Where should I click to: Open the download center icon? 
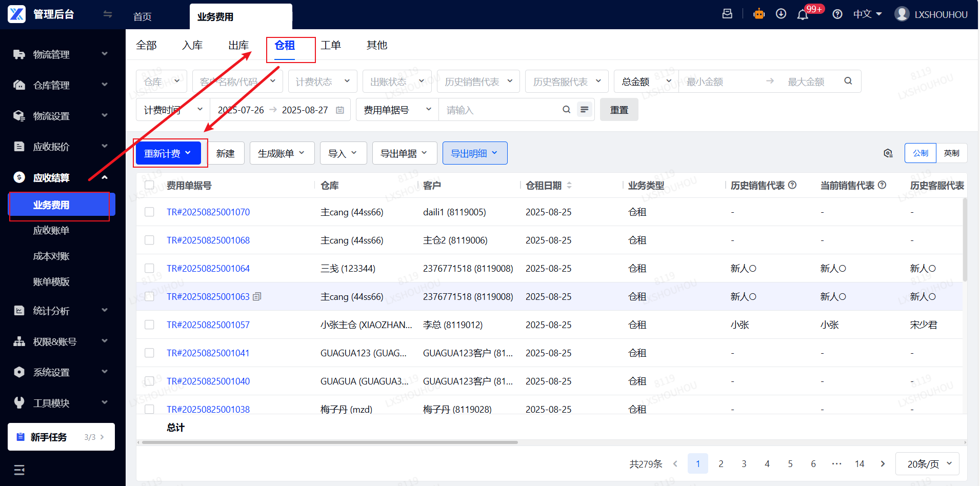[x=781, y=14]
